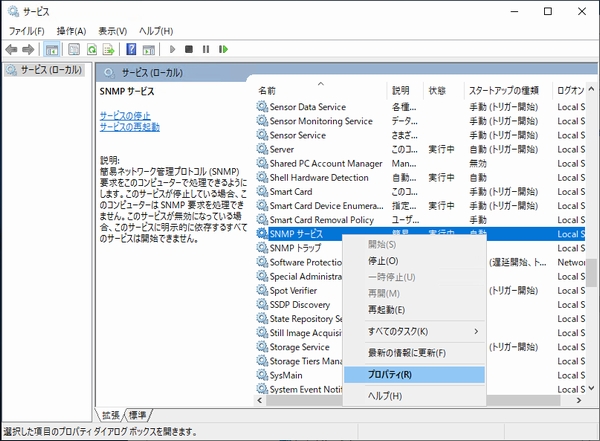Screen dimensions: 600x441
Task: Click the サービスの停止 link
Action: (125, 115)
